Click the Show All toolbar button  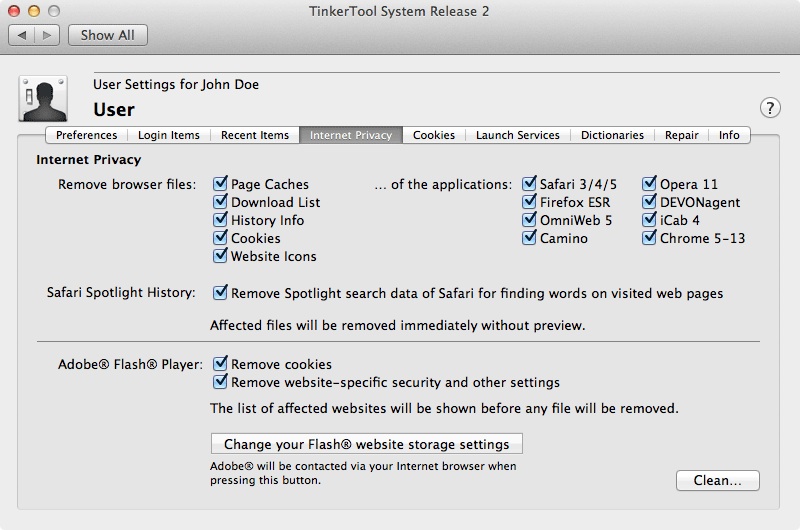[x=107, y=35]
